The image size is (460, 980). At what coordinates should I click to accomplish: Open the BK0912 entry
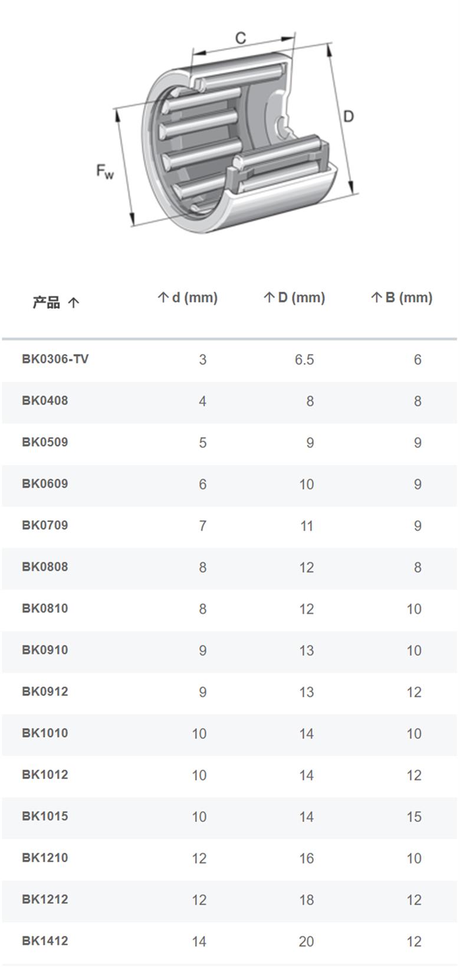click(x=45, y=691)
